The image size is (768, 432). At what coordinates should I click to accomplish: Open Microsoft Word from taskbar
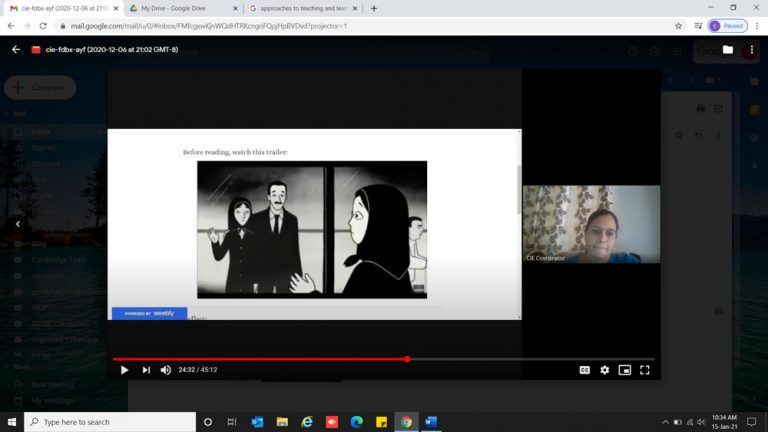click(431, 422)
